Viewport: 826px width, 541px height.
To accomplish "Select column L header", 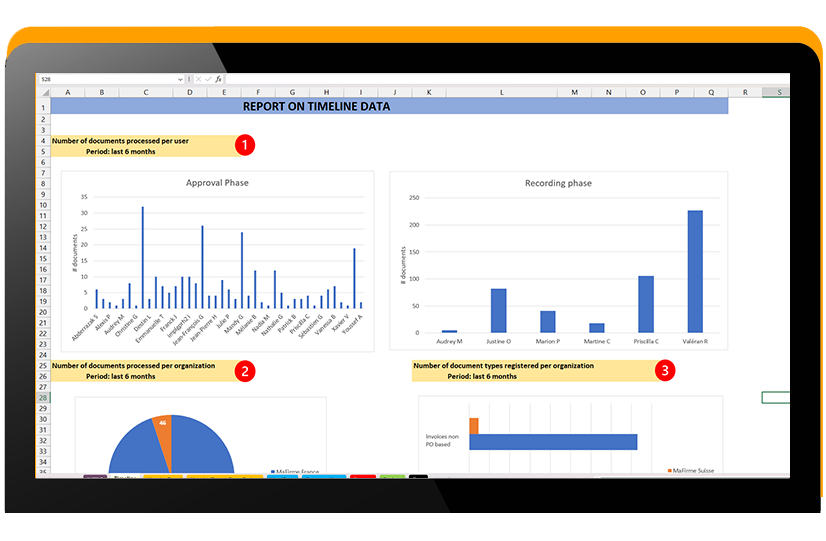I will 502,92.
